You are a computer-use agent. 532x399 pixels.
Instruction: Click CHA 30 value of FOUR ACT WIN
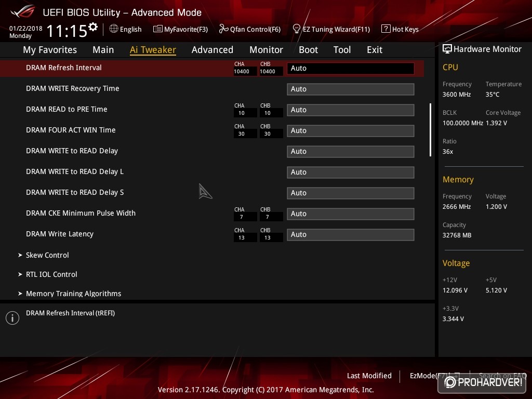coord(245,134)
